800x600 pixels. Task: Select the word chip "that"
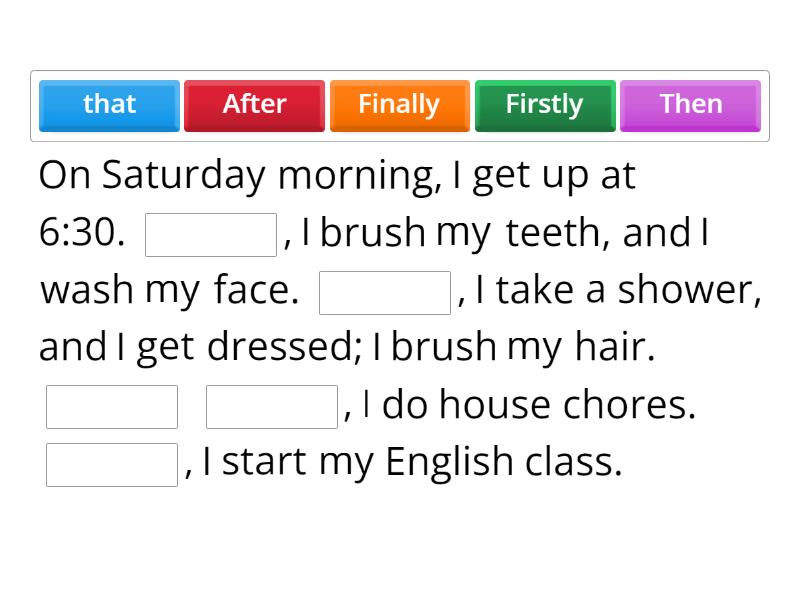pyautogui.click(x=109, y=104)
